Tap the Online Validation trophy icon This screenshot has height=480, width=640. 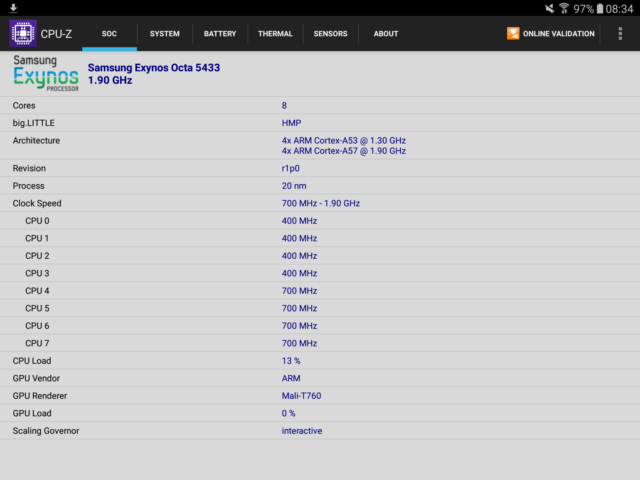[x=513, y=33]
